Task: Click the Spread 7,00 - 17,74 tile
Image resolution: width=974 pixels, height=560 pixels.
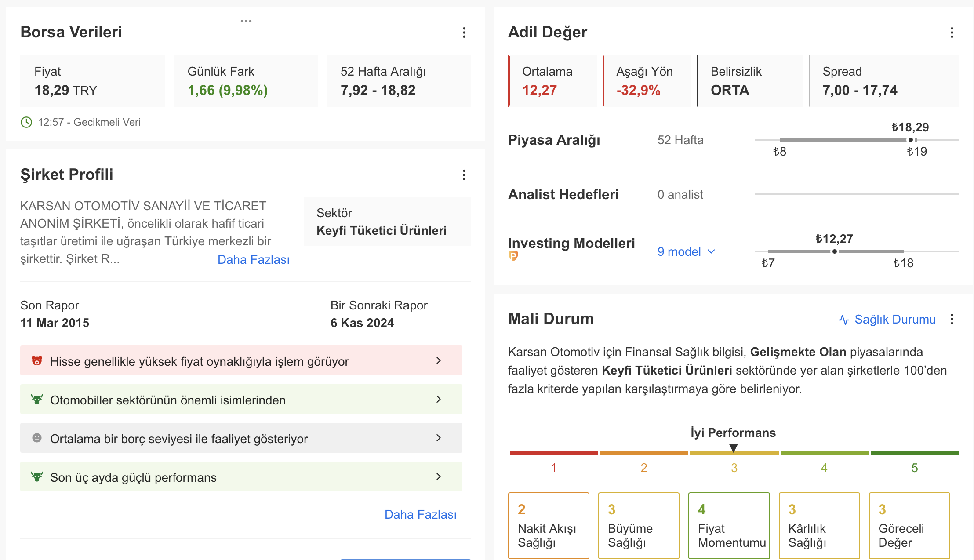Action: pyautogui.click(x=884, y=81)
